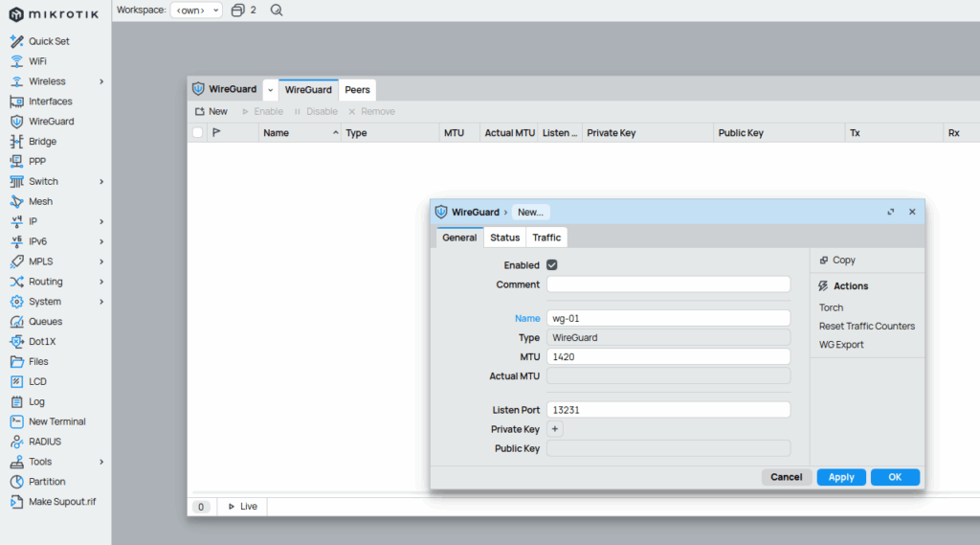Click the search magnifier icon in top bar
The width and height of the screenshot is (980, 545).
point(277,10)
